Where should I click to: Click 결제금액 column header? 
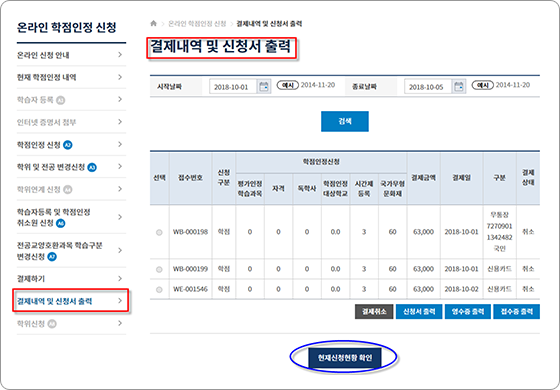pos(423,178)
